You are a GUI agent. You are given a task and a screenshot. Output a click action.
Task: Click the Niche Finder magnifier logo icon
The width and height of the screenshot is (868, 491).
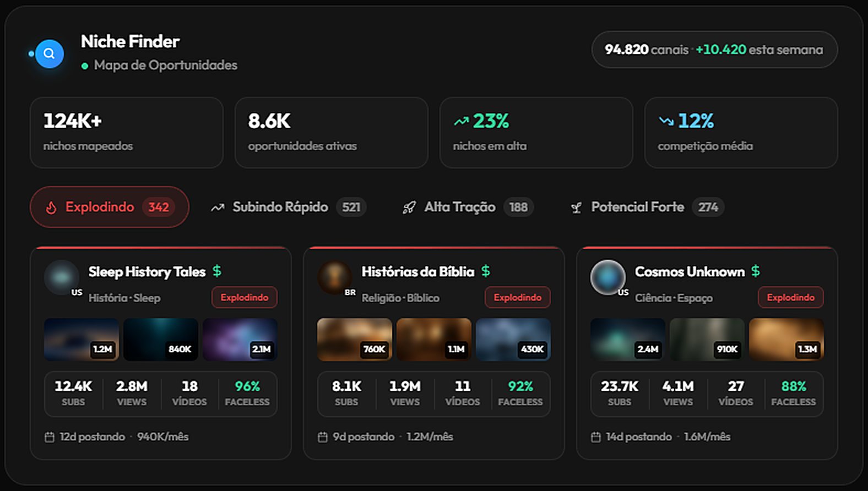49,53
